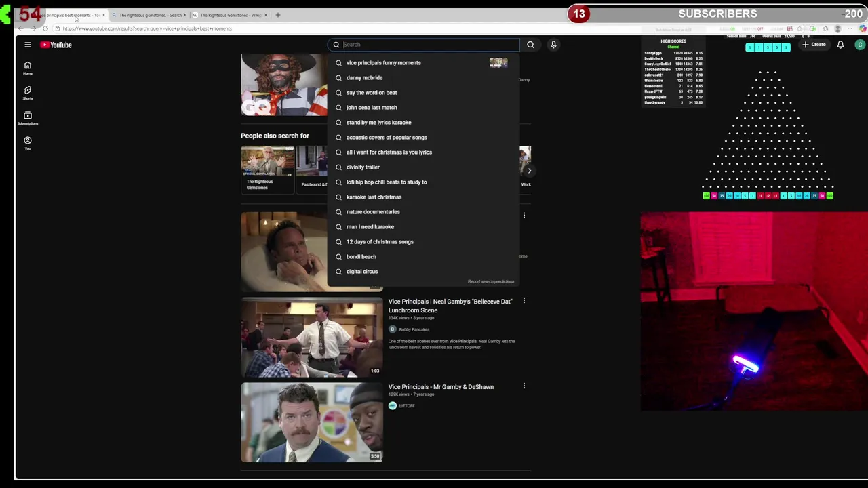The image size is (868, 488).
Task: Choose suggestion john cena last match
Action: coord(424,107)
